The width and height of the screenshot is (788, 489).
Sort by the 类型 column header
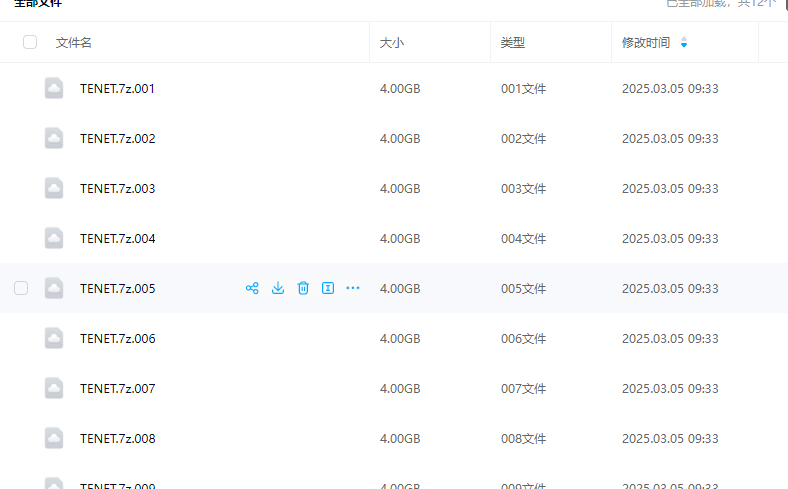coord(513,43)
